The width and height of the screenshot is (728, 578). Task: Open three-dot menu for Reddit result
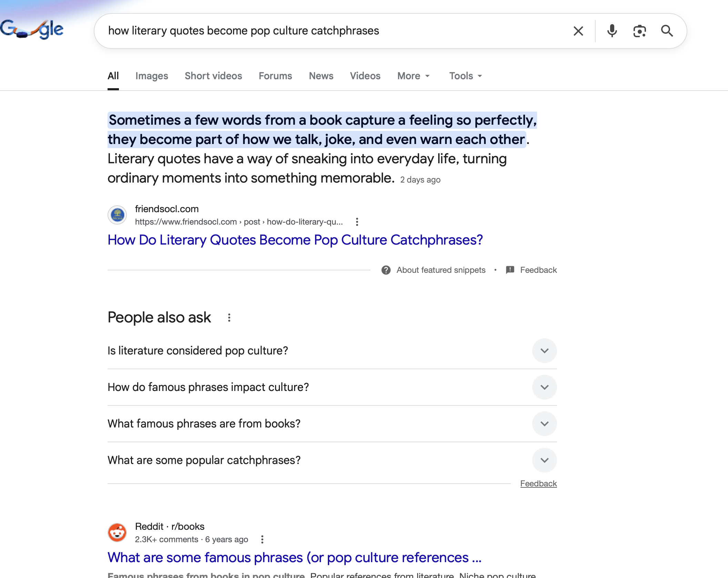pos(262,539)
